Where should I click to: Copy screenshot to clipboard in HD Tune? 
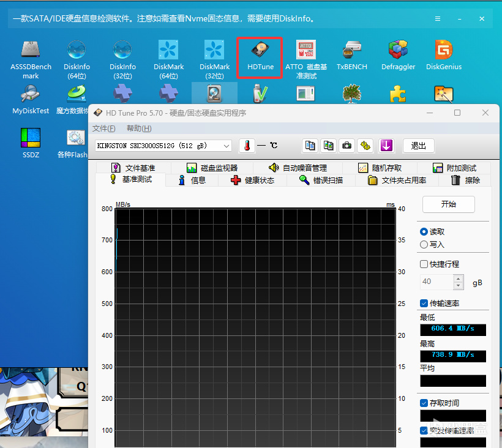(329, 146)
